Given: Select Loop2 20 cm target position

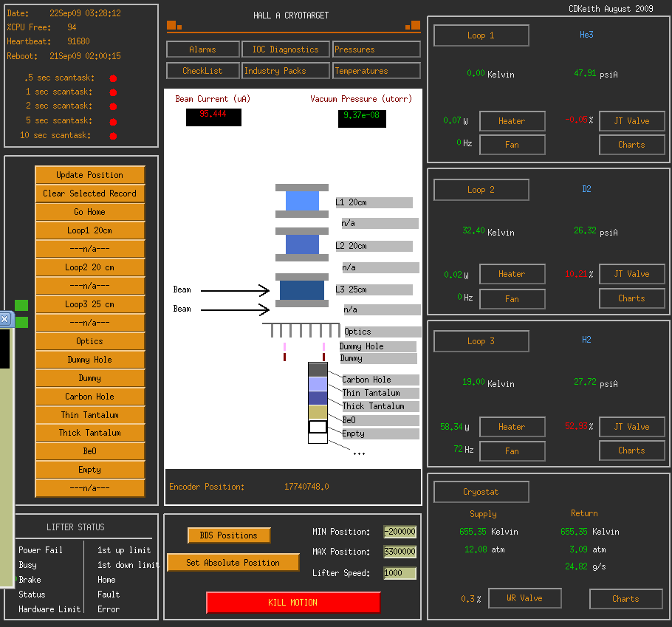Looking at the screenshot, I should click(90, 267).
